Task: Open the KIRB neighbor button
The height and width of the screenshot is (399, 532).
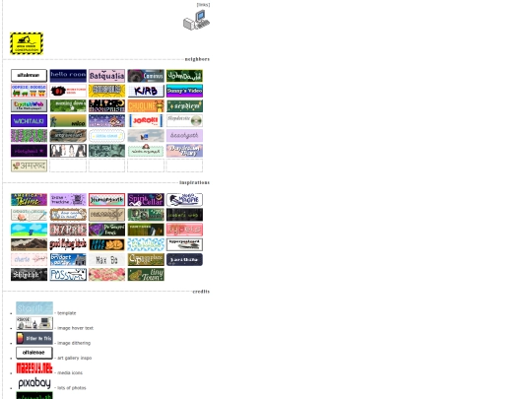Action: pyautogui.click(x=146, y=91)
